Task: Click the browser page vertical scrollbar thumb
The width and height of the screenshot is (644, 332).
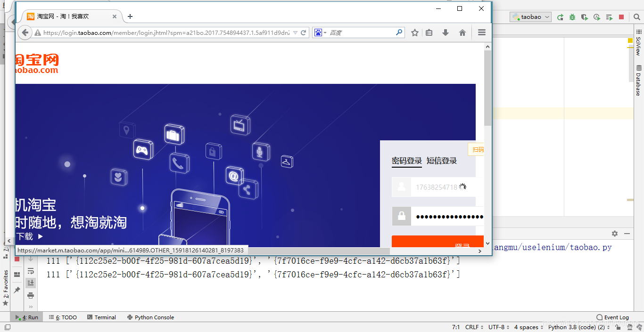Action: pos(487,87)
